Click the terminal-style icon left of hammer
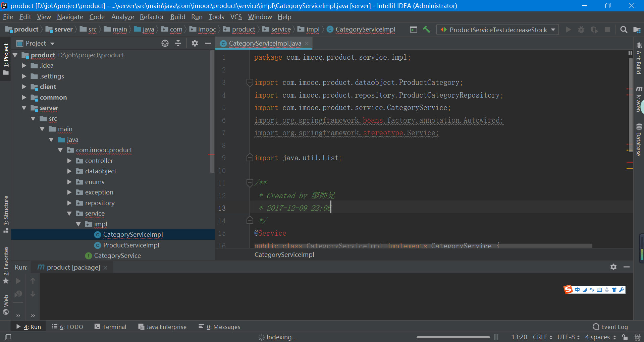The width and height of the screenshot is (644, 342). [x=414, y=30]
